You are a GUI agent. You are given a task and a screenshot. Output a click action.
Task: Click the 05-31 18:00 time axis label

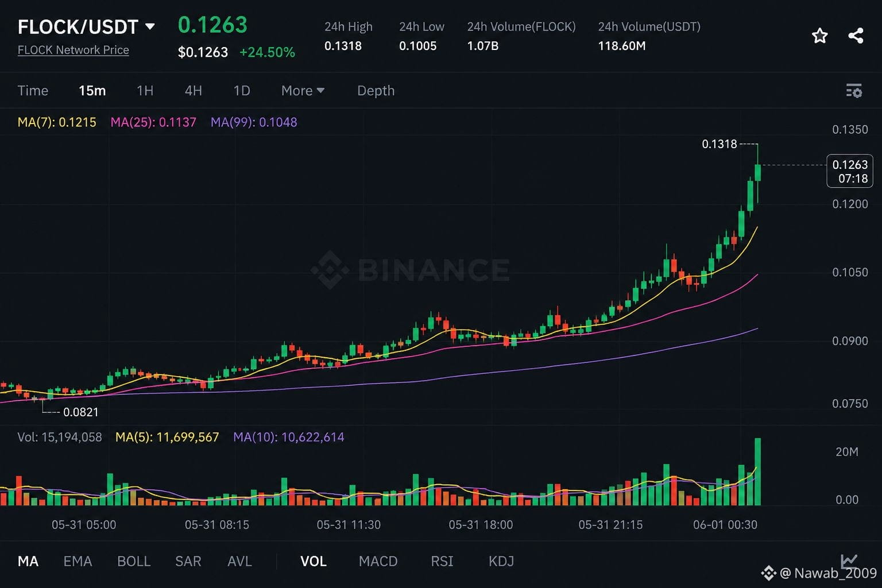tap(481, 524)
